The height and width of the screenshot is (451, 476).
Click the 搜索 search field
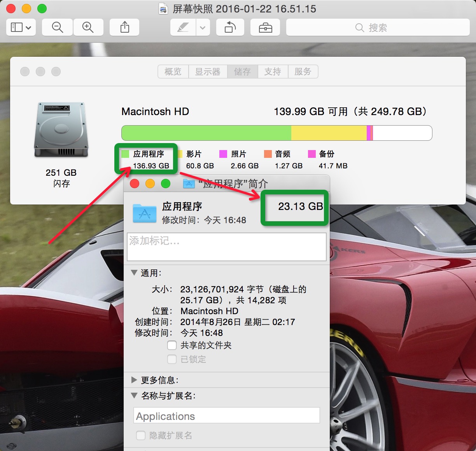click(378, 28)
